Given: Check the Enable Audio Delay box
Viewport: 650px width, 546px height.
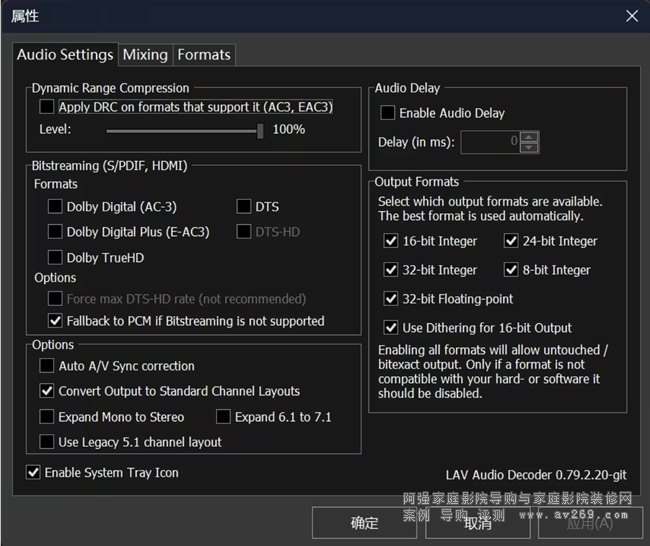Looking at the screenshot, I should pos(388,114).
